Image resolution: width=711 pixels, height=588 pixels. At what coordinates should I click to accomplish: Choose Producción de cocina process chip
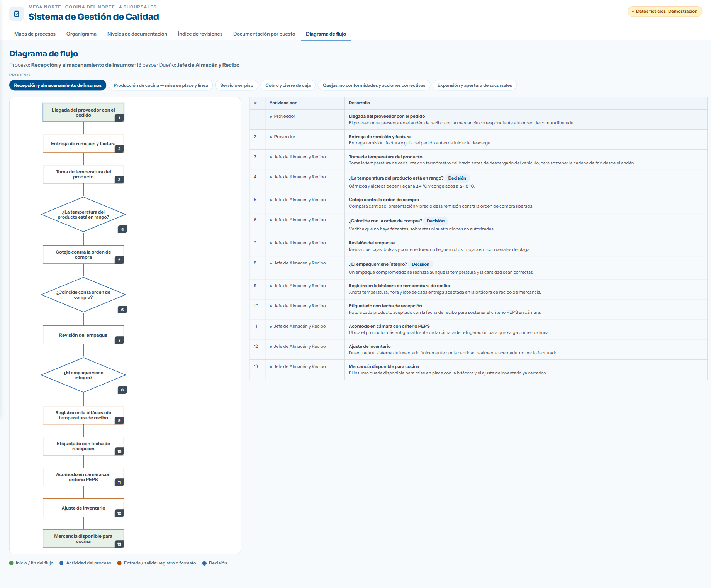click(x=161, y=85)
